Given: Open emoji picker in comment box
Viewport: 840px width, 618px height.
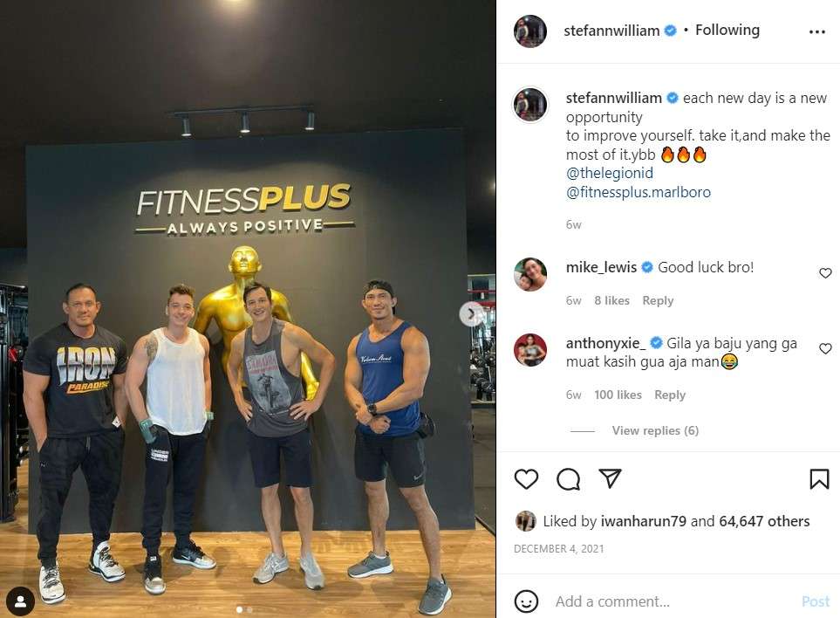Looking at the screenshot, I should click(x=526, y=601).
